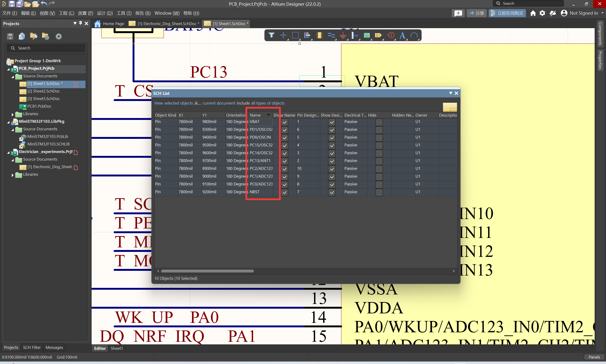This screenshot has width=606, height=364.
Task: Expand Libraries folder under PCB_Project
Action: pos(13,114)
